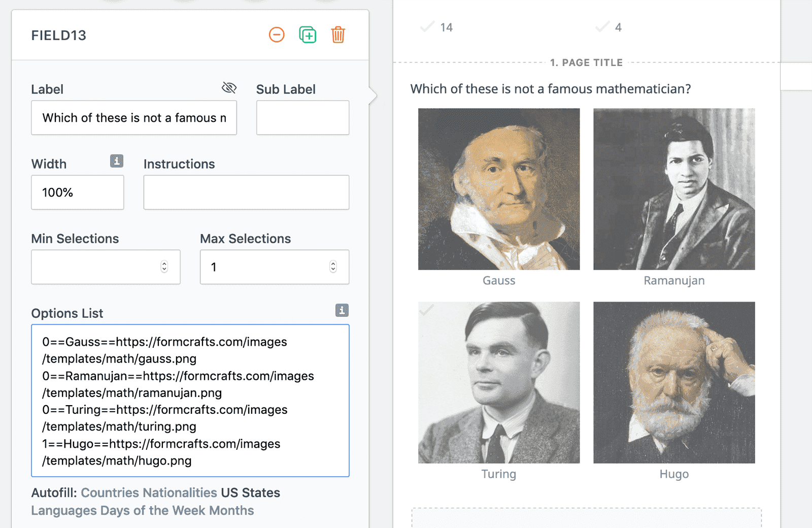
Task: Click the Instructions input field
Action: pos(246,192)
